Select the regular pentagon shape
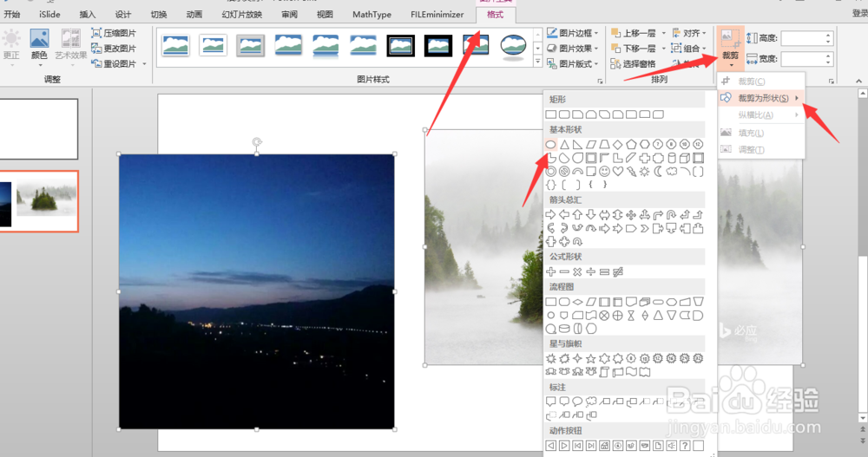The width and height of the screenshot is (868, 457). [631, 145]
